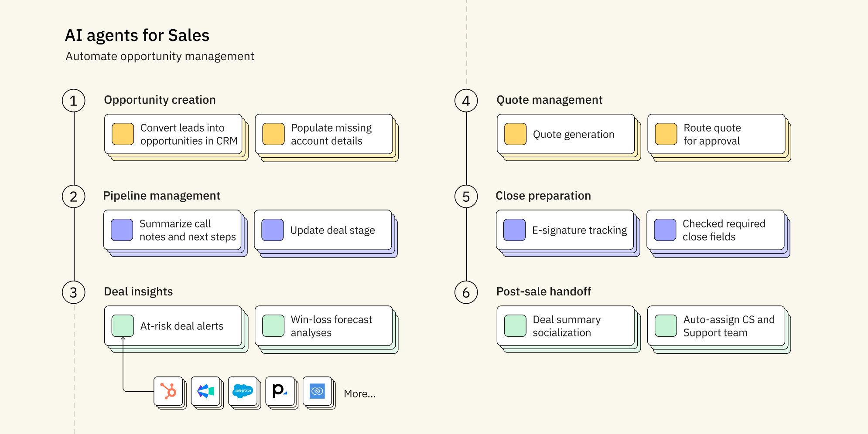
Task: Click the HubSpot integration icon
Action: coord(168,391)
